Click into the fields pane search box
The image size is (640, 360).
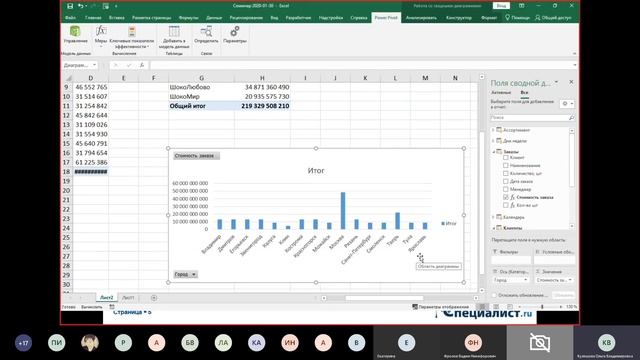(529, 118)
